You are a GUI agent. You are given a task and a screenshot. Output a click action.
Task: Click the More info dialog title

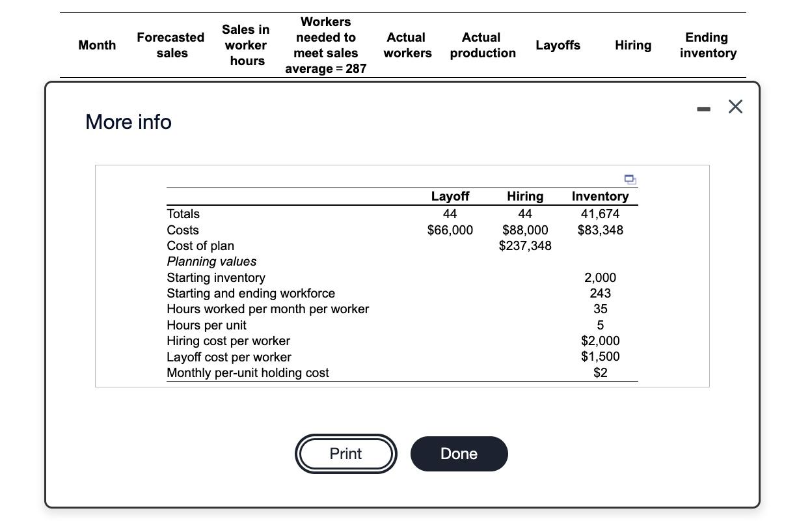pyautogui.click(x=129, y=122)
